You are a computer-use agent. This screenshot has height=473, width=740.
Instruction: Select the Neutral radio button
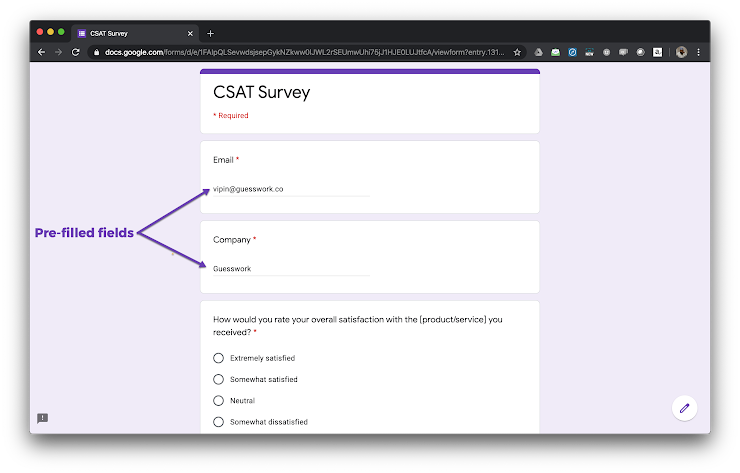219,400
